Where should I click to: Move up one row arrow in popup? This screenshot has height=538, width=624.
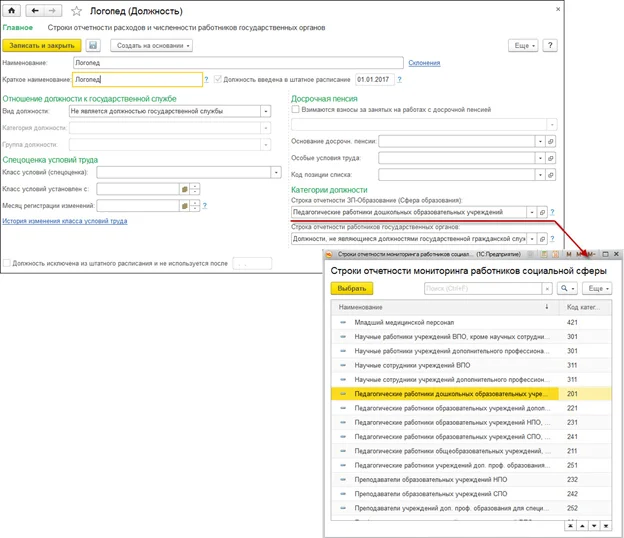(x=582, y=526)
